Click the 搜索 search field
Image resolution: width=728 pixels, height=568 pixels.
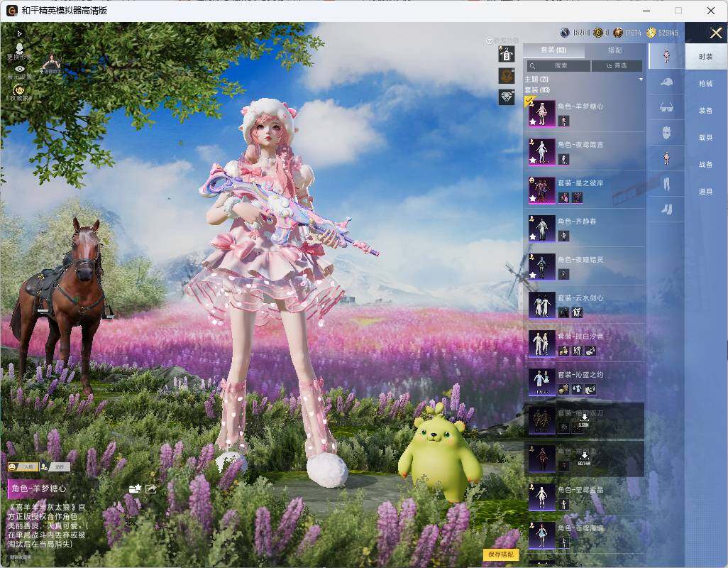tap(558, 66)
